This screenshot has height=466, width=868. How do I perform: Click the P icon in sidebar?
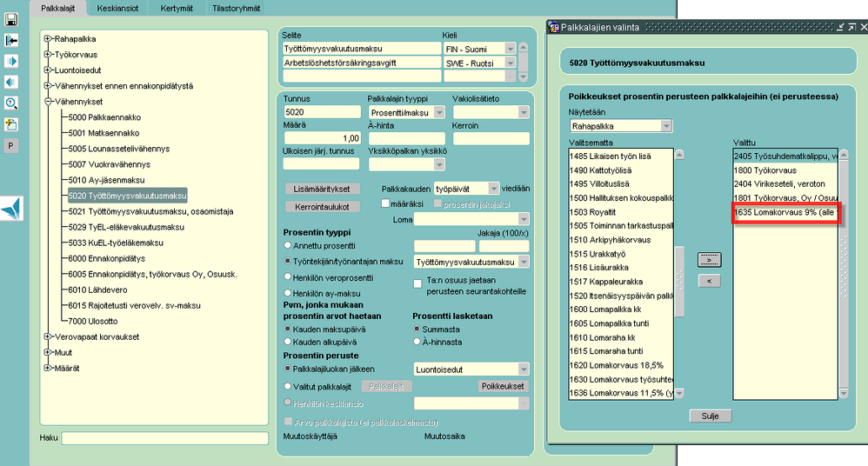tap(11, 145)
